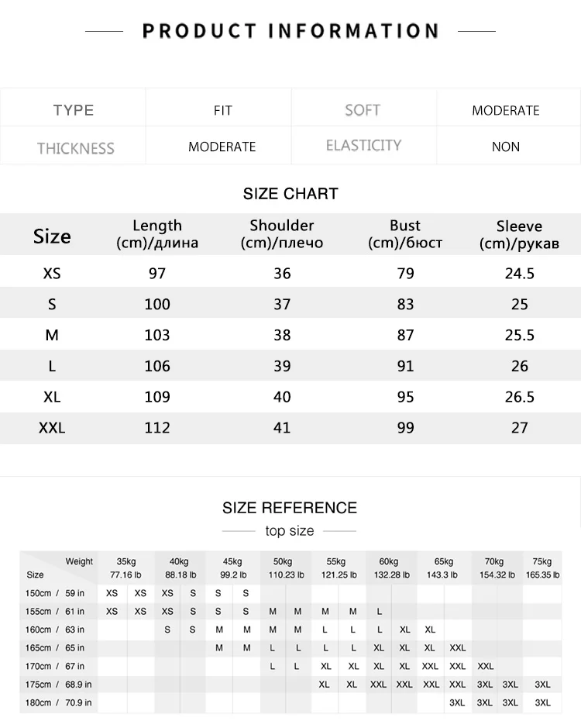Select length value 103 for size M
Screen dimensions: 581x728
tap(156, 335)
